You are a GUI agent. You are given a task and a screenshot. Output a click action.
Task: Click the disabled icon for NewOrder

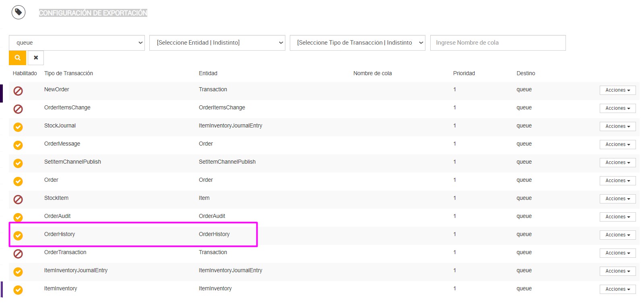tap(18, 91)
